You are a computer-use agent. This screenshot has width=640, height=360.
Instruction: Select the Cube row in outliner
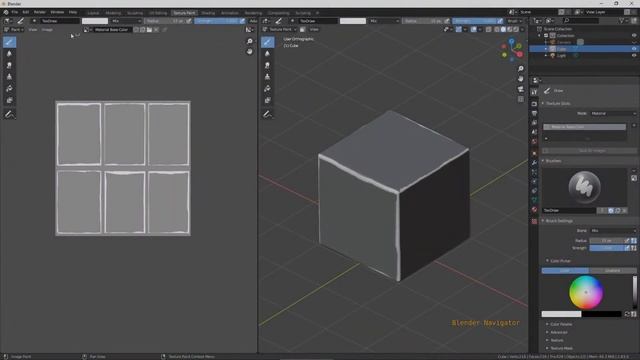pyautogui.click(x=584, y=49)
